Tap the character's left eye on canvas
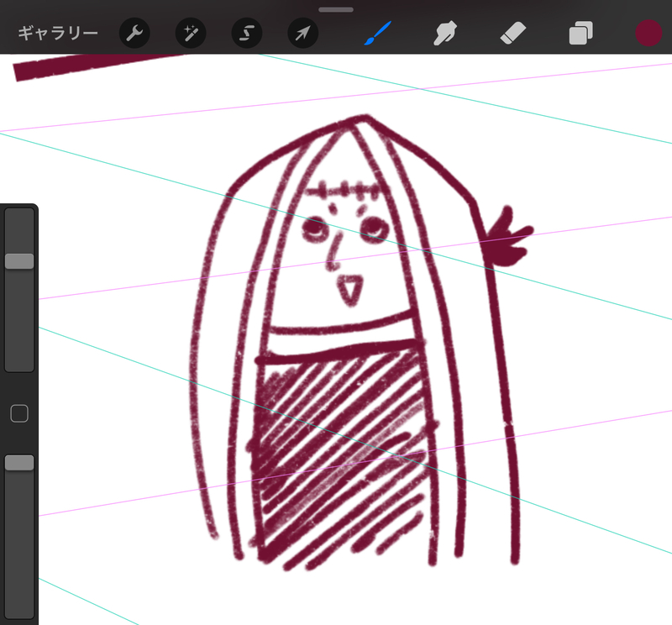This screenshot has height=625, width=672. click(x=316, y=227)
